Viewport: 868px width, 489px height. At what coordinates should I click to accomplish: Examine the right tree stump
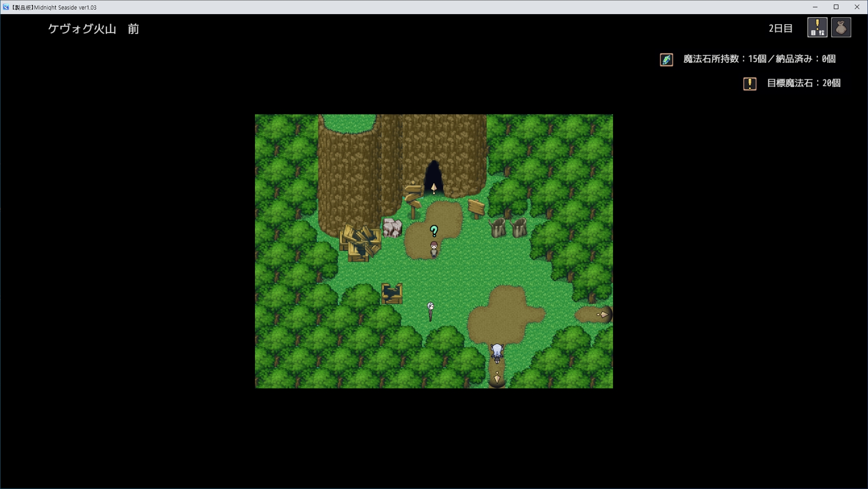point(518,227)
